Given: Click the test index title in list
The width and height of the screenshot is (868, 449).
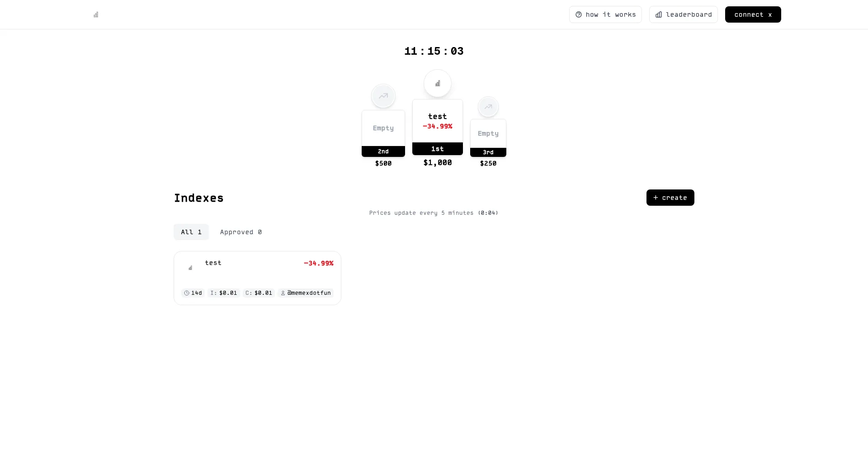Looking at the screenshot, I should pos(213,263).
